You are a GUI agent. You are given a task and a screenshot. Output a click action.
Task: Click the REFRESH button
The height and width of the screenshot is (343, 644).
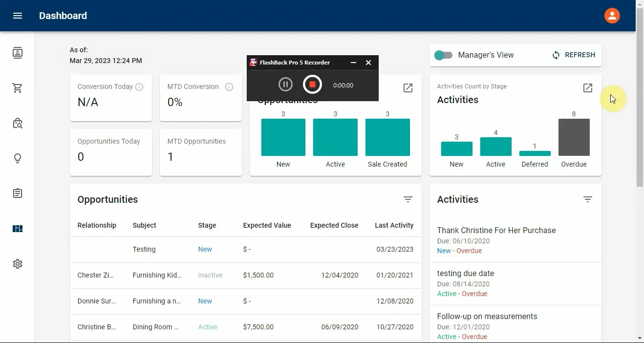574,55
